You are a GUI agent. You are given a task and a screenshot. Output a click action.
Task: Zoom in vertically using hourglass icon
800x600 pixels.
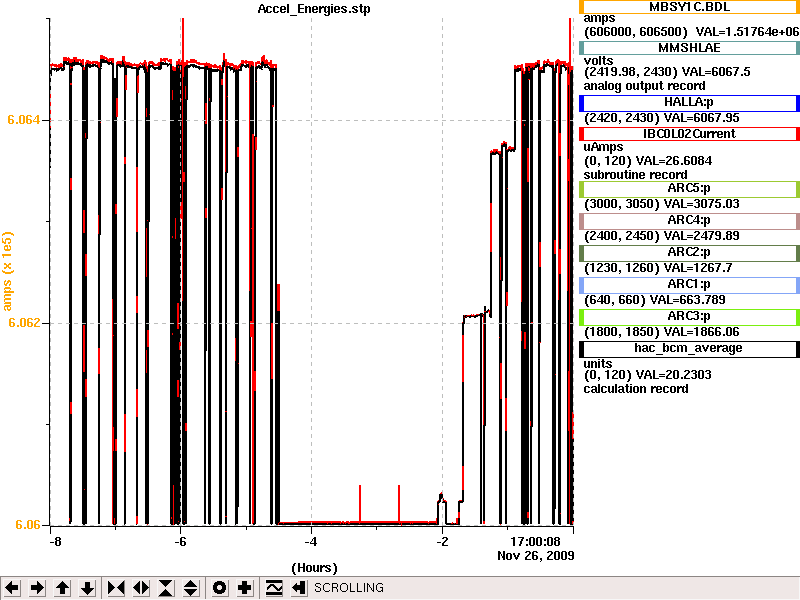(166, 588)
